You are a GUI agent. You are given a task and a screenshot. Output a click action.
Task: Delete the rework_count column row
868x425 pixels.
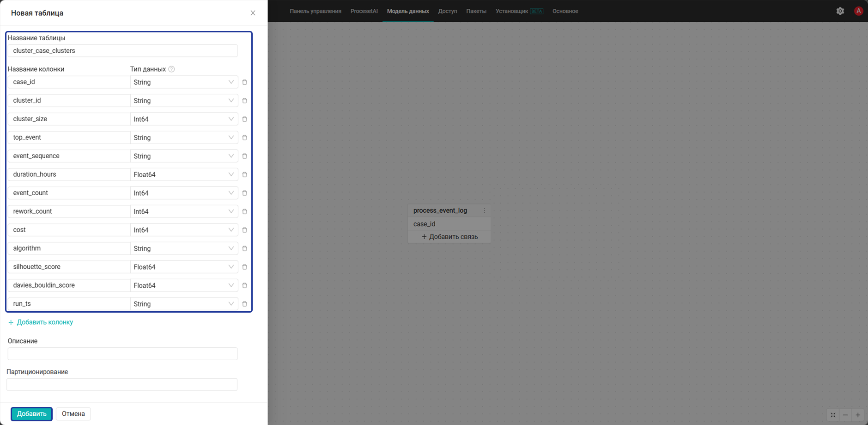[244, 212]
